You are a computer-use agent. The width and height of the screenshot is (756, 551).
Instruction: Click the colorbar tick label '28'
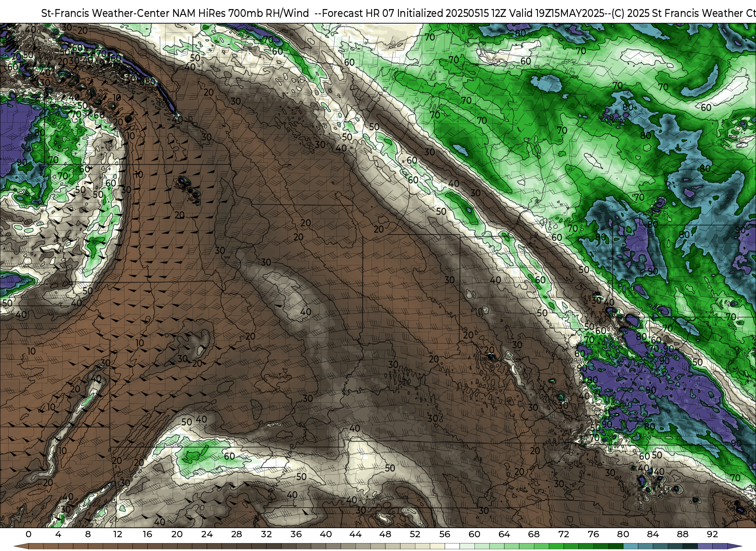pos(237,534)
